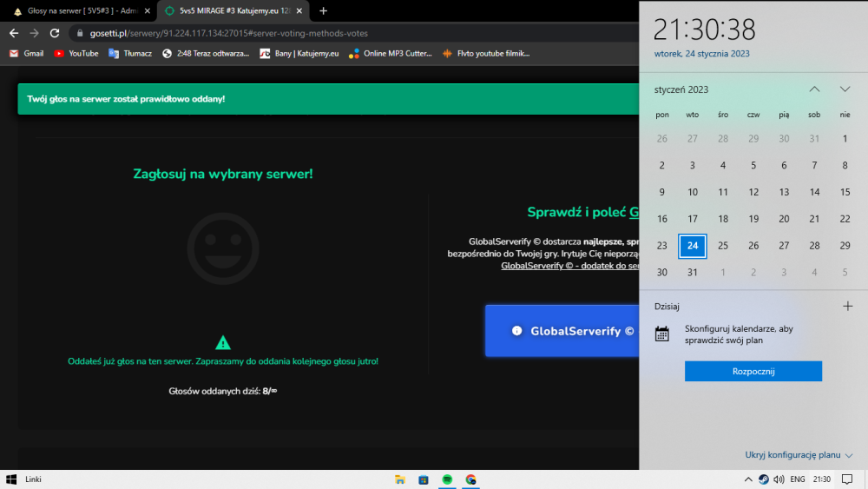
Task: Click the browser forward arrow
Action: (x=35, y=33)
